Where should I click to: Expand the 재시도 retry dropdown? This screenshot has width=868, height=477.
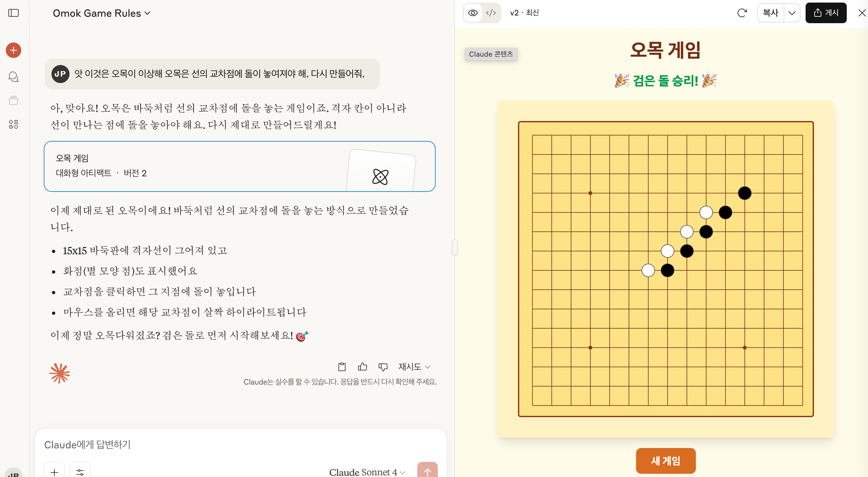414,367
